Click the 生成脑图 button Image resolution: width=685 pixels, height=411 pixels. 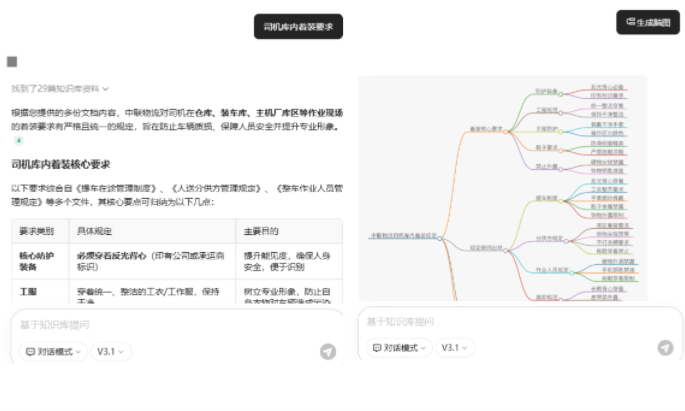coord(647,21)
